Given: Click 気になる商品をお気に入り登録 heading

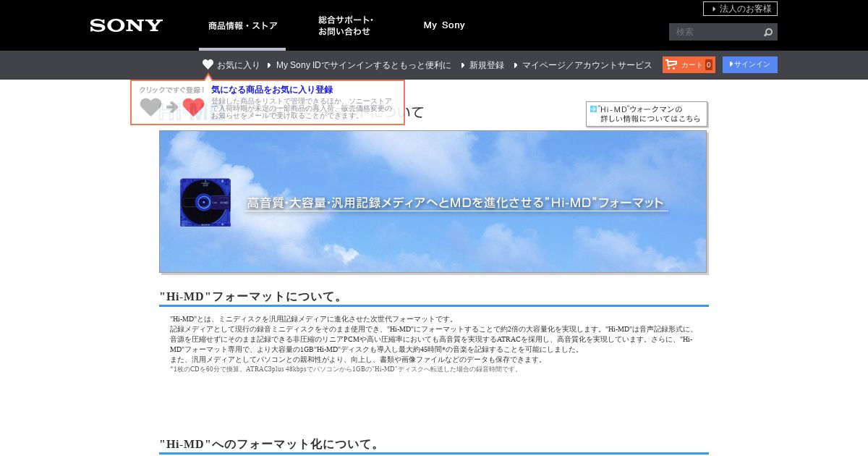Looking at the screenshot, I should pos(272,90).
